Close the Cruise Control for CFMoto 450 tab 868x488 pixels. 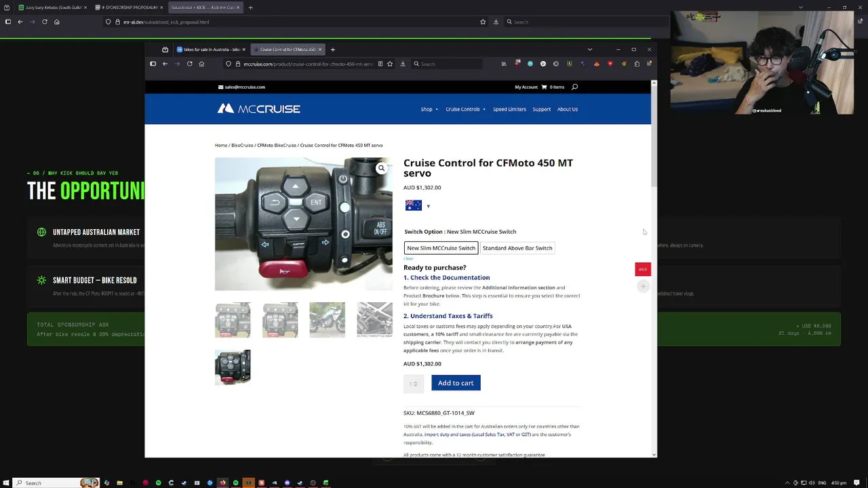320,49
